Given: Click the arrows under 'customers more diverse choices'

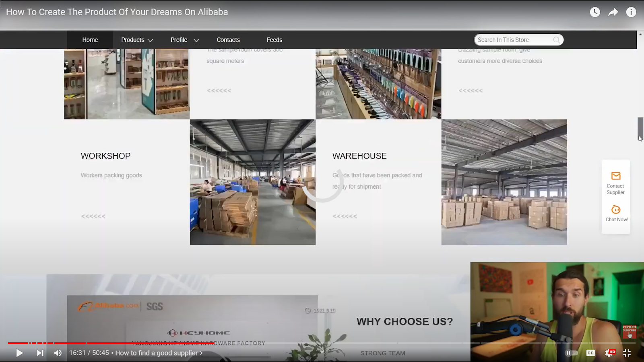Looking at the screenshot, I should click(471, 90).
